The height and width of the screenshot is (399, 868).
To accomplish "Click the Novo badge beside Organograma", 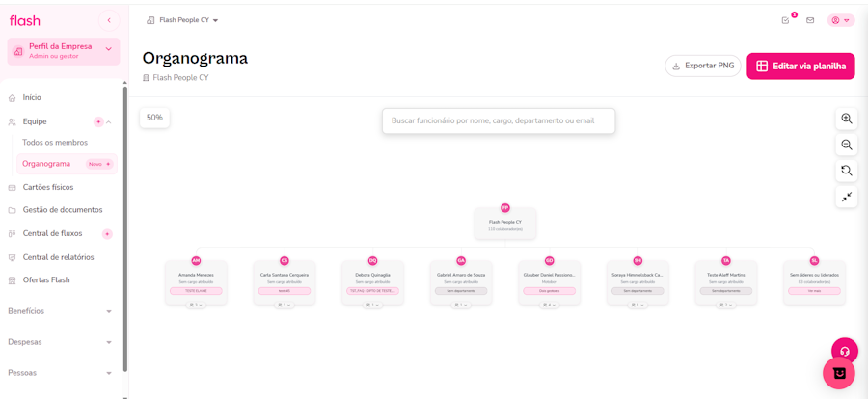I will pos(99,164).
